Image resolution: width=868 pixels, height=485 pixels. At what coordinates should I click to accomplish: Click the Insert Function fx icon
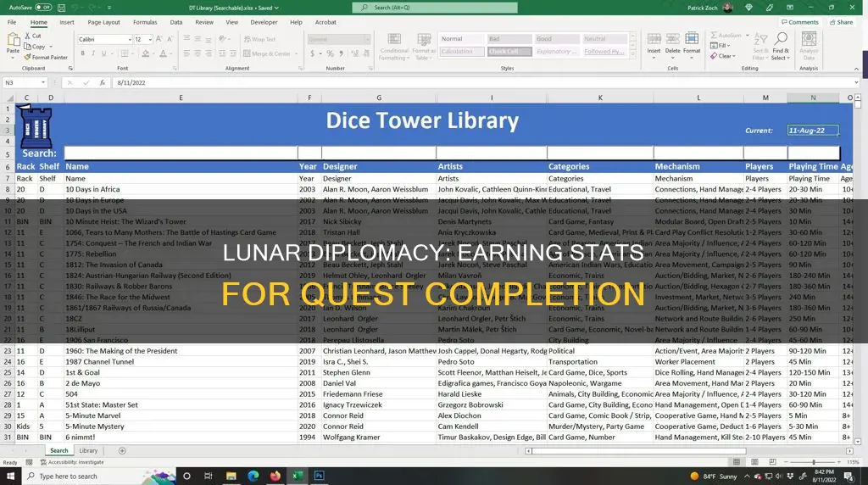point(103,82)
